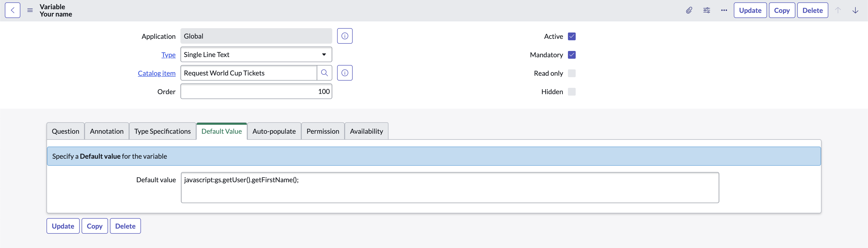
Task: Enable the Read only checkbox
Action: point(572,73)
